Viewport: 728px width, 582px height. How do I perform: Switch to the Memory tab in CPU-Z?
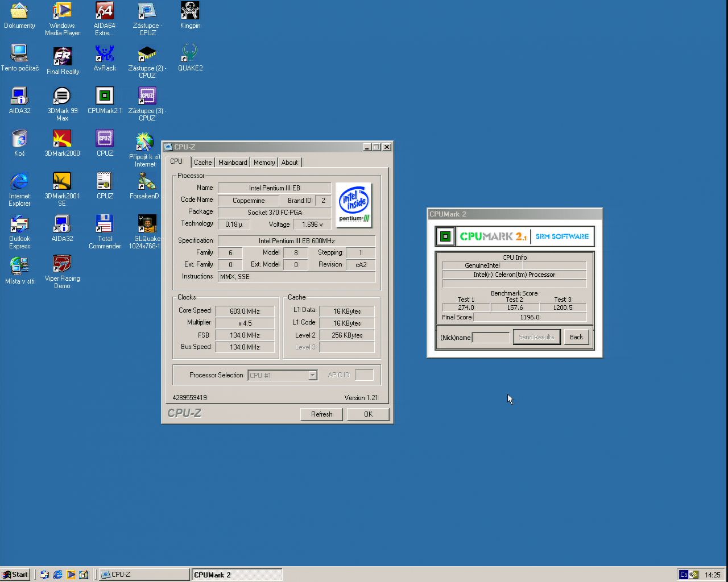click(264, 163)
